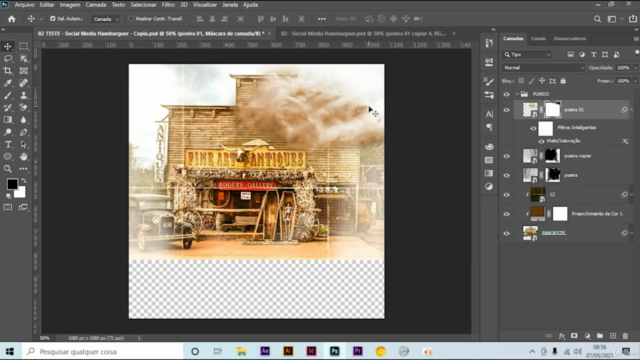Hide the Preenchimento de Cor 1 layer
Image resolution: width=640 pixels, height=360 pixels.
tap(507, 214)
